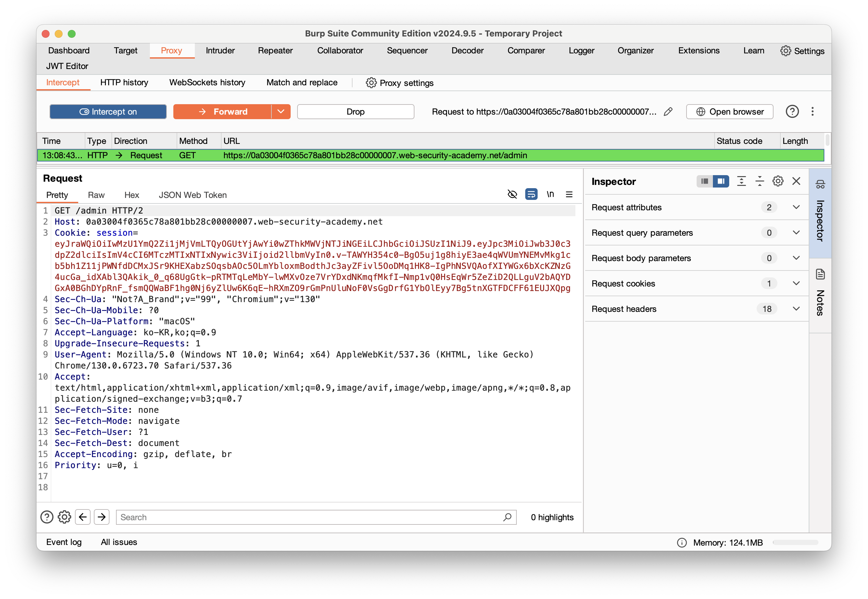Switch to the HTTP history tab
Image resolution: width=868 pixels, height=599 pixels.
[x=124, y=83]
